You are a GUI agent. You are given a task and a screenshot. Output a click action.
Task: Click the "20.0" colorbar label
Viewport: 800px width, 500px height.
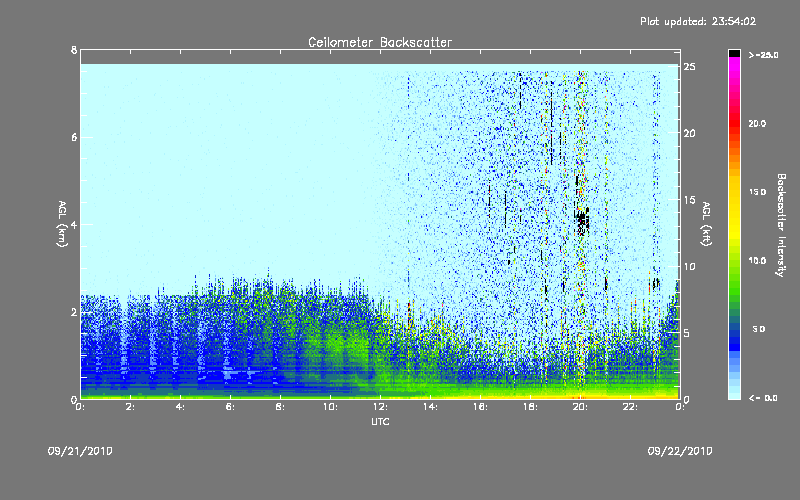click(x=757, y=123)
